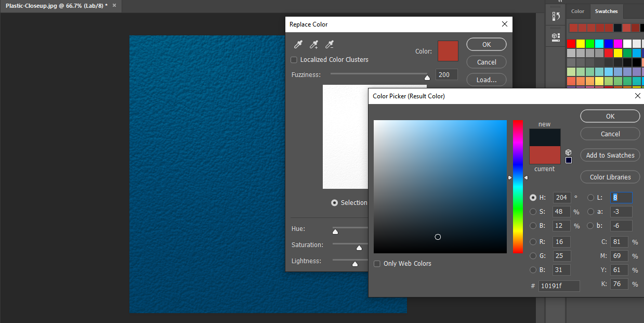Click the L value input field

(621, 198)
